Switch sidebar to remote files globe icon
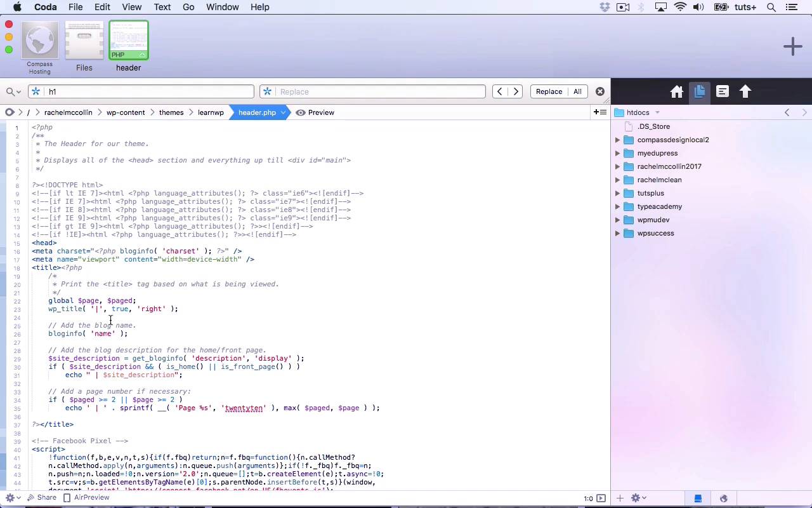This screenshot has width=812, height=508. [x=723, y=498]
